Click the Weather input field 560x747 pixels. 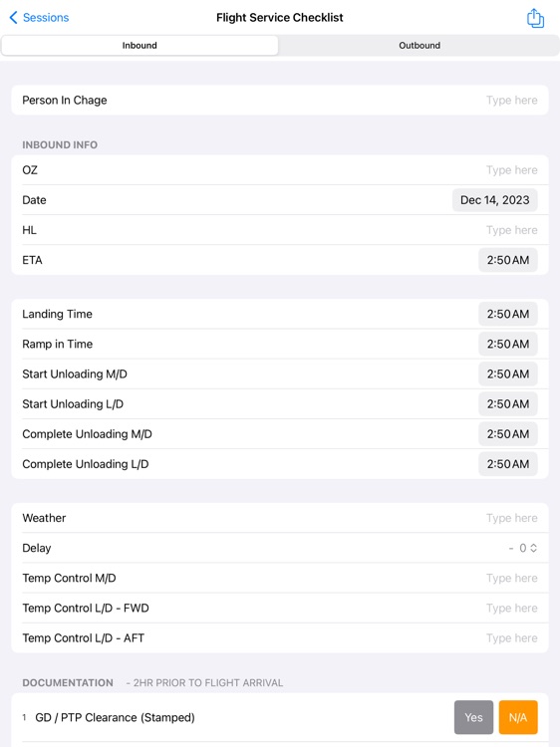click(280, 518)
